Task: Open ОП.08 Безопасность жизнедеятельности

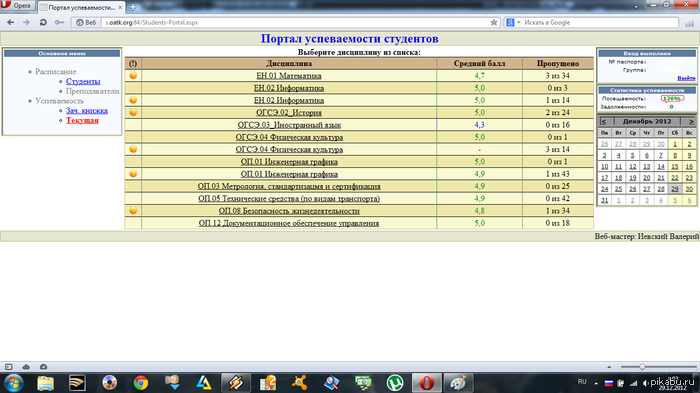Action: click(289, 211)
